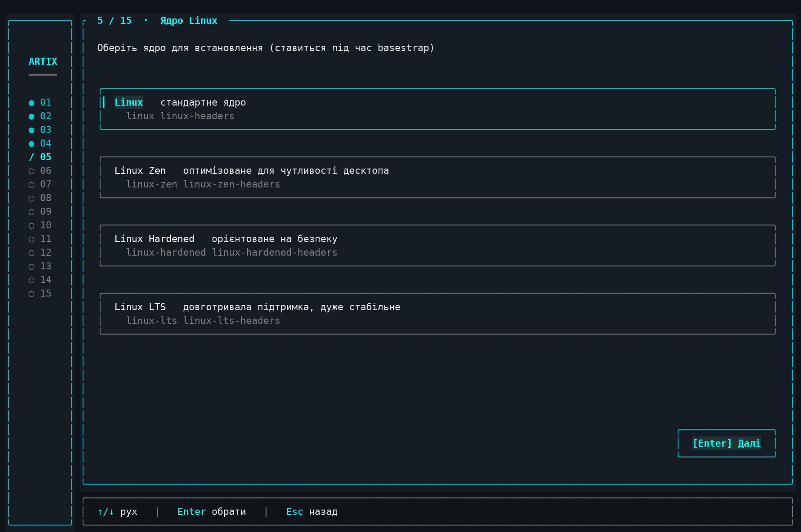The width and height of the screenshot is (801, 532).
Task: Choose the Linux Zen kernel option
Action: click(437, 177)
